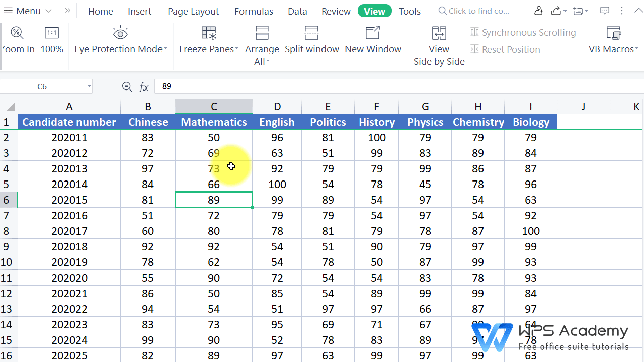Toggle Reset Position option
Viewport: 644px width, 362px height.
(505, 49)
